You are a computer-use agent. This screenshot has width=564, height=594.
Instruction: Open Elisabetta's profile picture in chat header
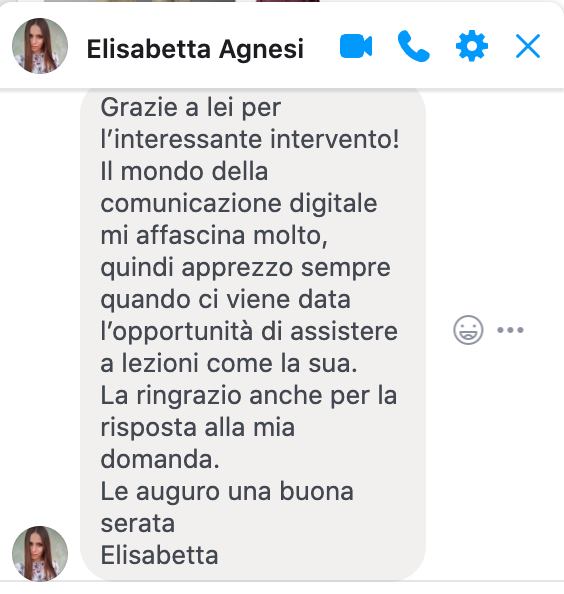(40, 45)
